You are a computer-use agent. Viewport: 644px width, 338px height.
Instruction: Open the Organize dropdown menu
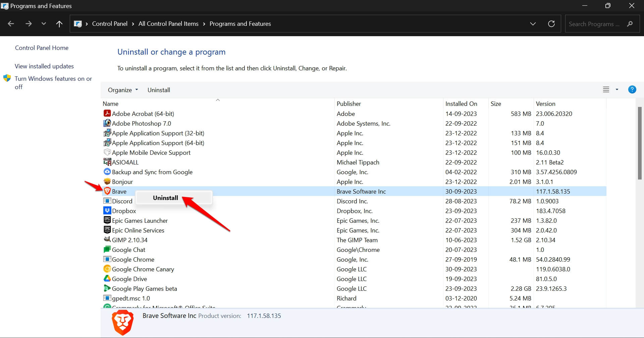[123, 90]
